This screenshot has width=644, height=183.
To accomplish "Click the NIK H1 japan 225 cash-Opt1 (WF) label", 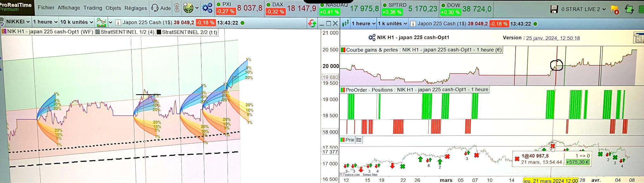I will 50,32.
